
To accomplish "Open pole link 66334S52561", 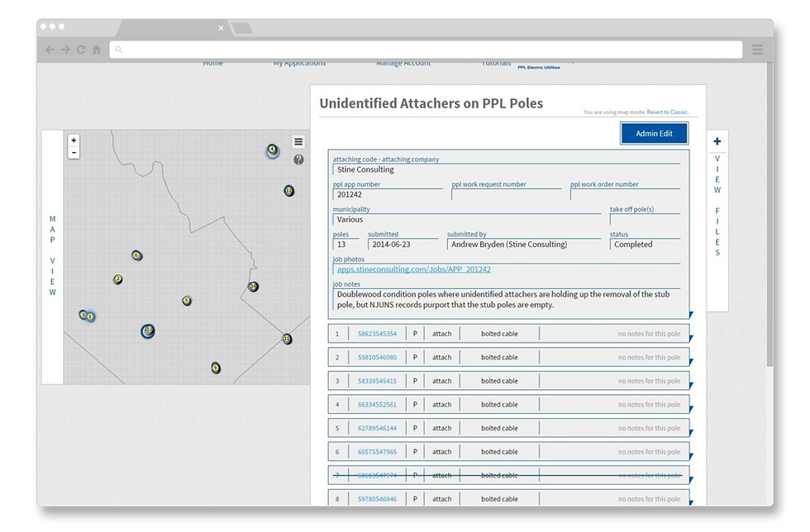I will (x=377, y=405).
